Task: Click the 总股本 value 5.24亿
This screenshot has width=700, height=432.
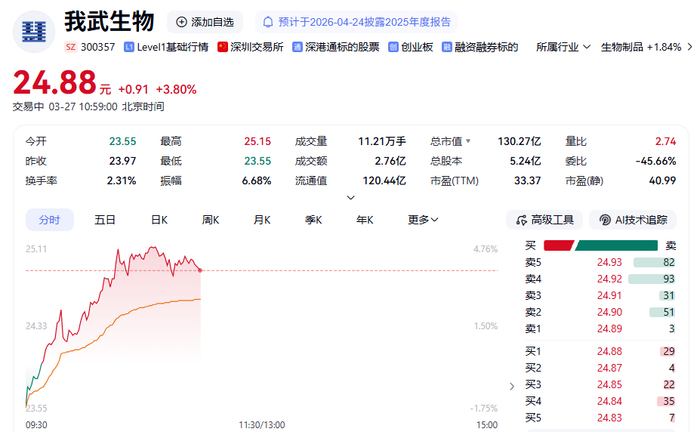Action: [525, 161]
